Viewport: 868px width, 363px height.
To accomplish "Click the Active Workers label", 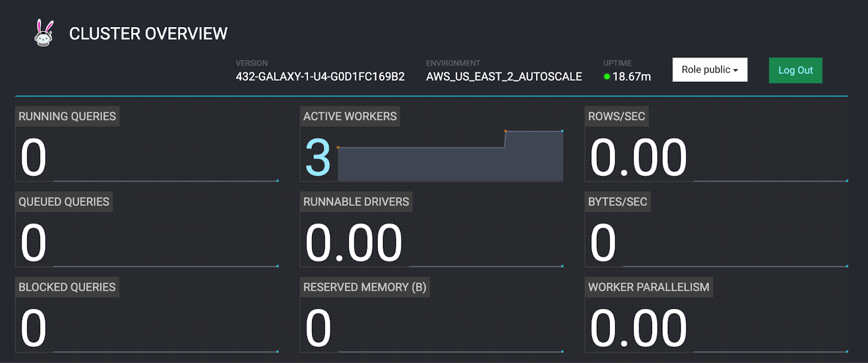I will (350, 116).
